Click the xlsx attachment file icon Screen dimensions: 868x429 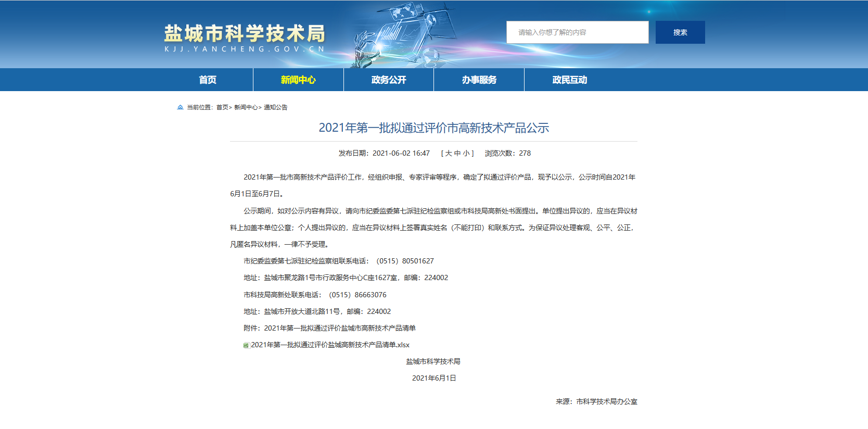tap(246, 345)
